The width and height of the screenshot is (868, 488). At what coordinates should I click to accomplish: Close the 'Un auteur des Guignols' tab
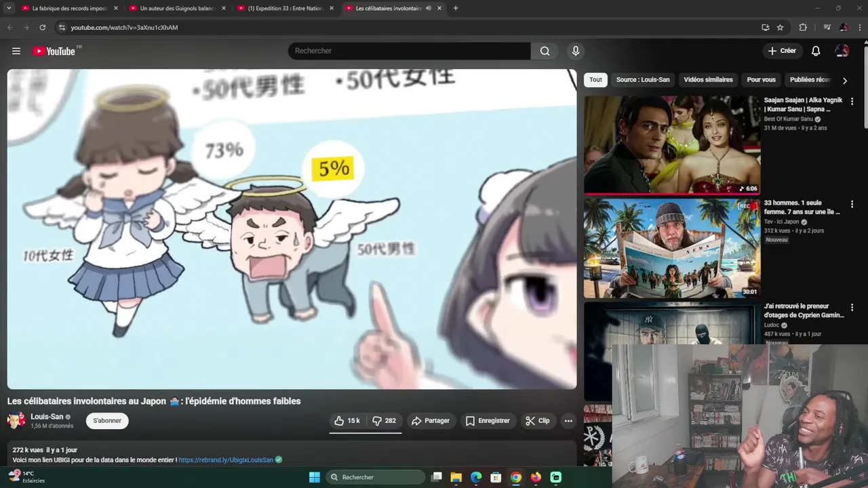click(x=224, y=8)
